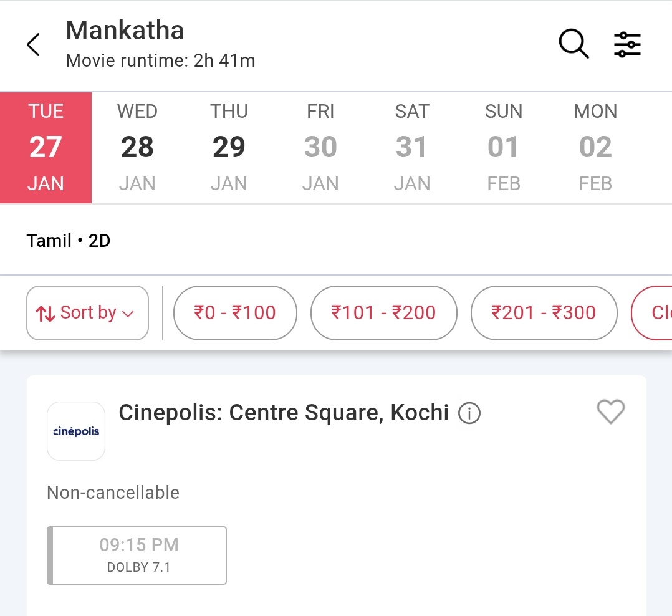Screen dimensions: 672x616
Task: Select SAT 31 JAN date
Action: (x=412, y=148)
